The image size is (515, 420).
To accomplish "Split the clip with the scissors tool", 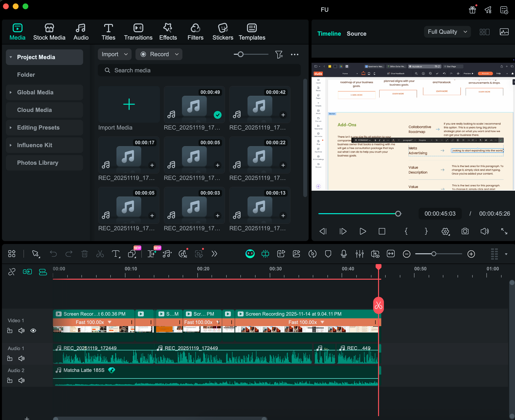I will click(x=100, y=254).
